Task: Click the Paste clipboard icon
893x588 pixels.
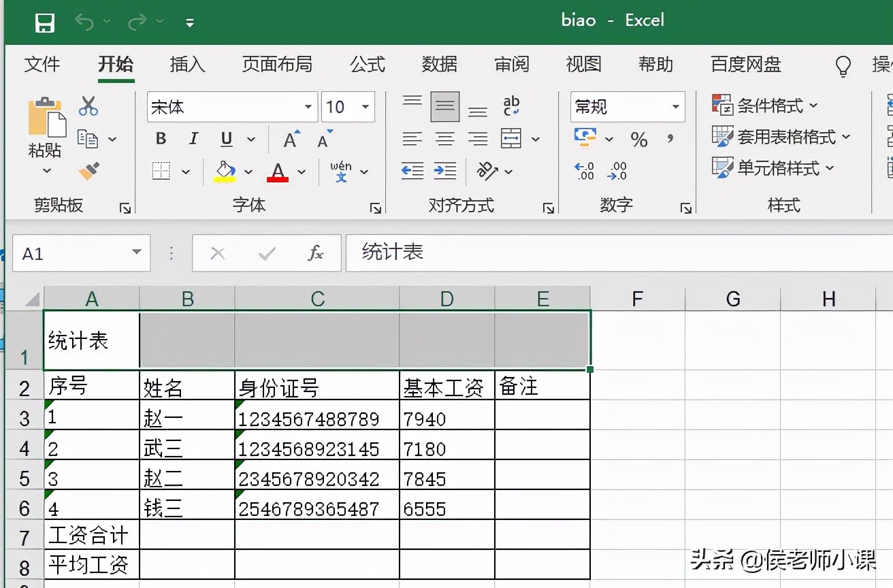Action: pyautogui.click(x=46, y=116)
